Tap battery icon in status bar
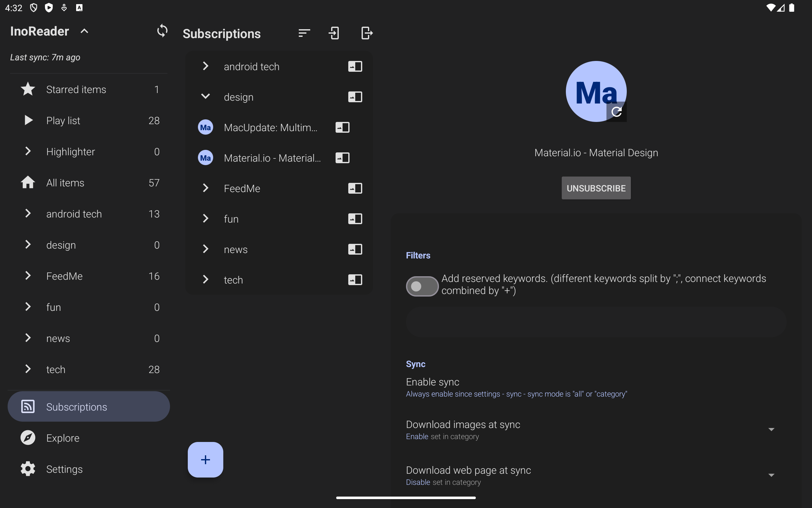The image size is (812, 508). [x=791, y=8]
